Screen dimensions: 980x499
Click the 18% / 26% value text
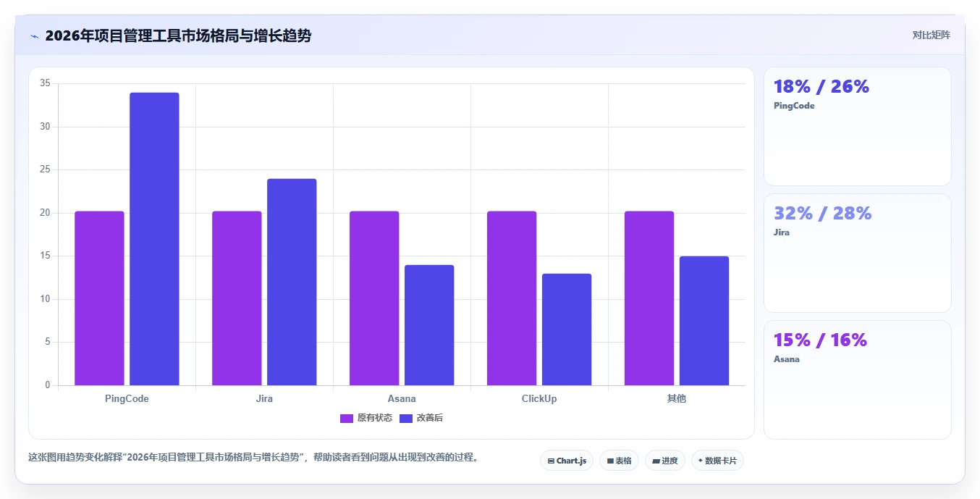[821, 87]
